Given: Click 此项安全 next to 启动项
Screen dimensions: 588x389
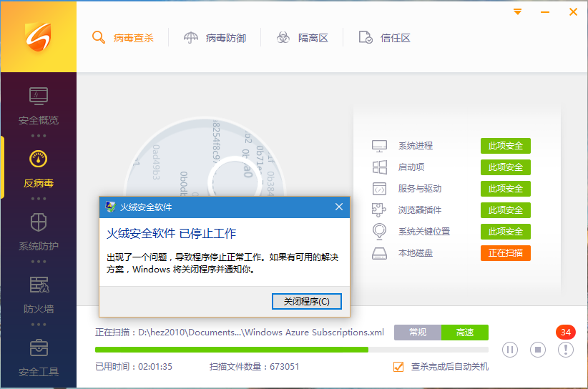Looking at the screenshot, I should click(x=506, y=167).
